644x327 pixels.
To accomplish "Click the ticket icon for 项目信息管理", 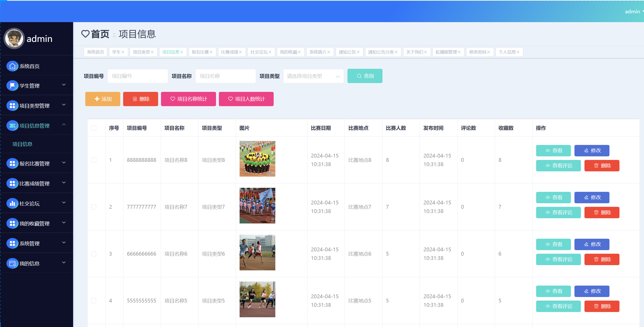I will click(12, 126).
